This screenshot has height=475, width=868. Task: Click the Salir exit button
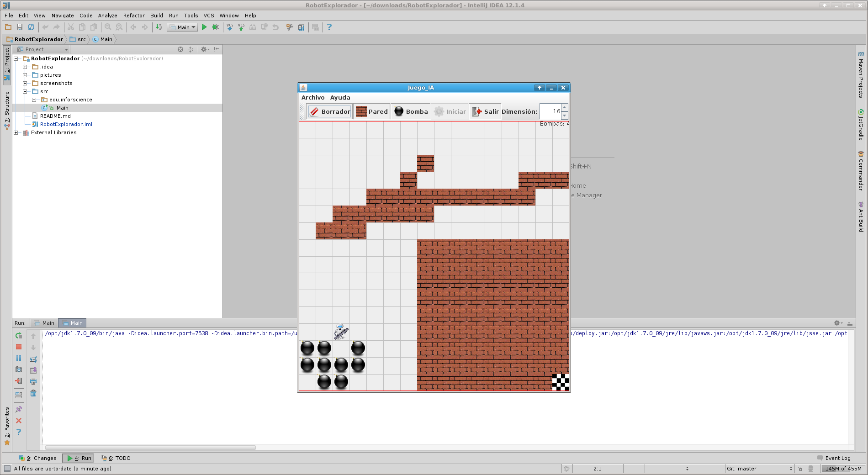tap(485, 111)
